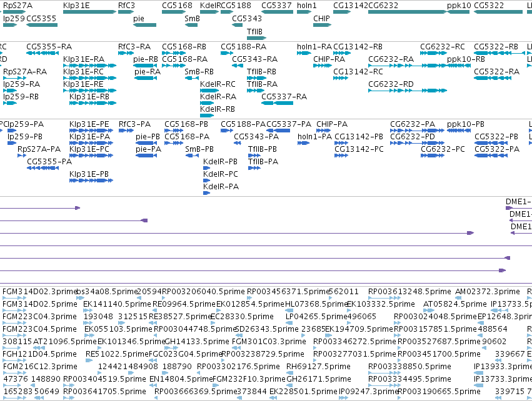Select the CG5168 gene label
This screenshot has width=532, height=401.
(x=177, y=6)
